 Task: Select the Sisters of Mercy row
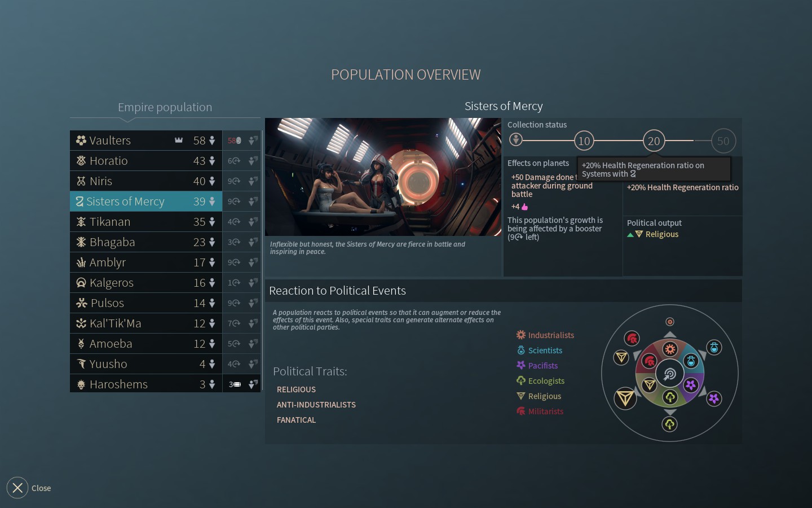(145, 202)
